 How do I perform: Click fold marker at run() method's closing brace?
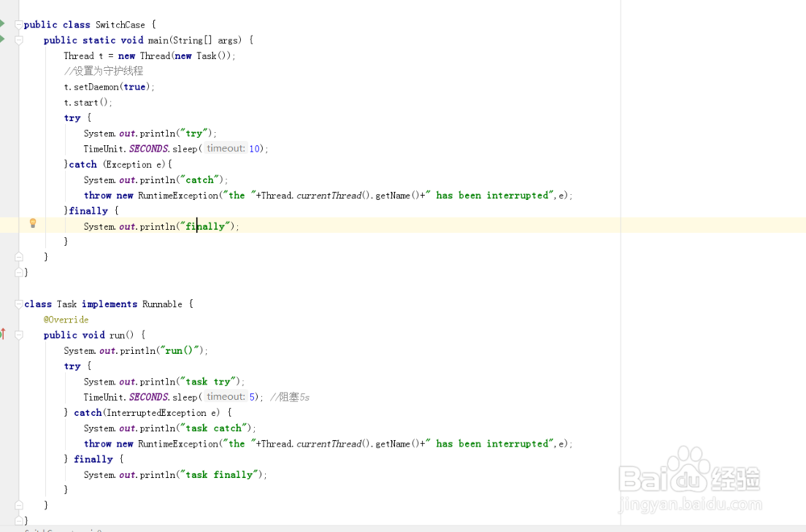click(19, 505)
